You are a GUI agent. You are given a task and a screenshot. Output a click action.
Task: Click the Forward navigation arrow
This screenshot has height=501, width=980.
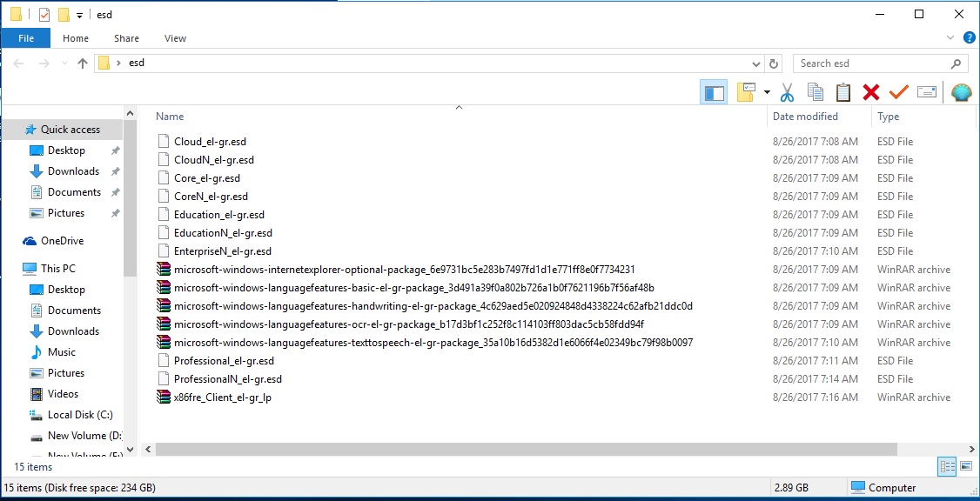44,63
